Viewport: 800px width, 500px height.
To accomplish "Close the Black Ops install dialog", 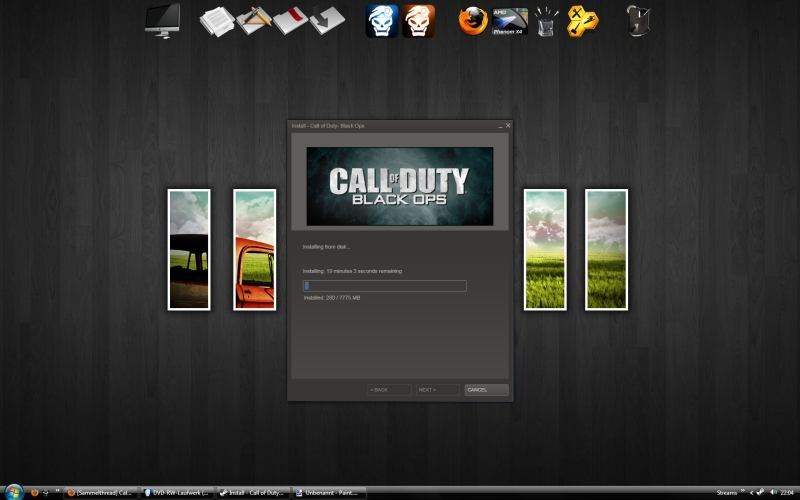I will 508,126.
